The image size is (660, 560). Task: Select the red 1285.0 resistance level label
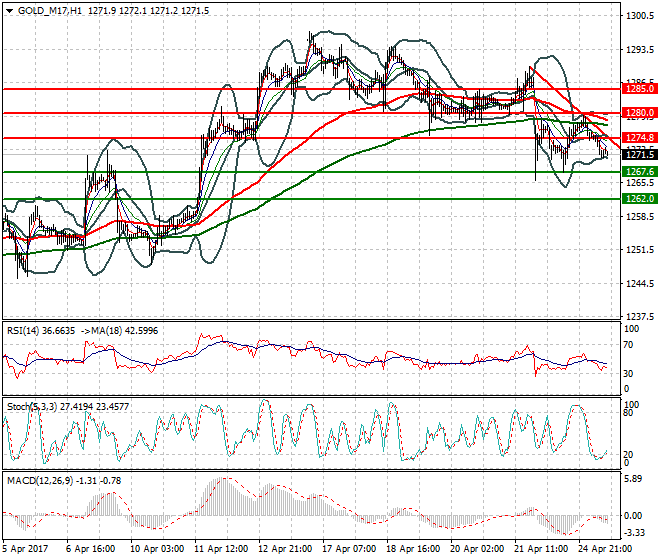coord(639,89)
